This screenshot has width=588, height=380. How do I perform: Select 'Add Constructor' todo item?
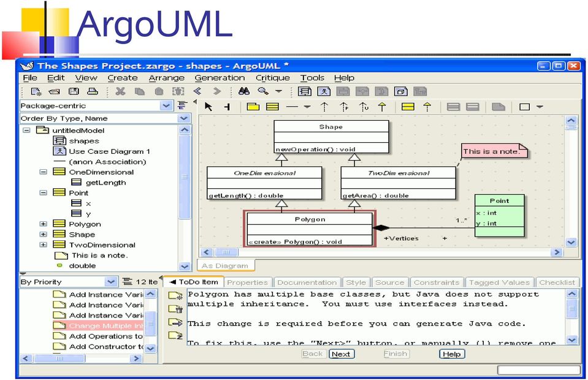pyautogui.click(x=99, y=347)
